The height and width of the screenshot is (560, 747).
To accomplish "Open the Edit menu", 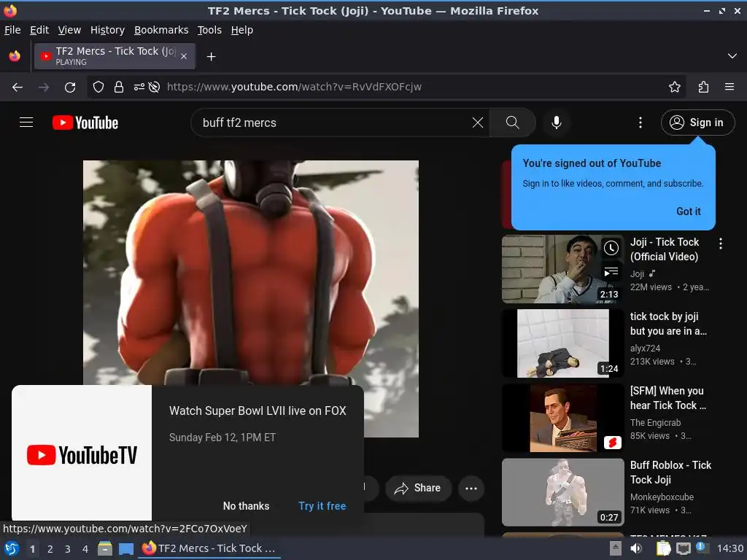I will 39,30.
